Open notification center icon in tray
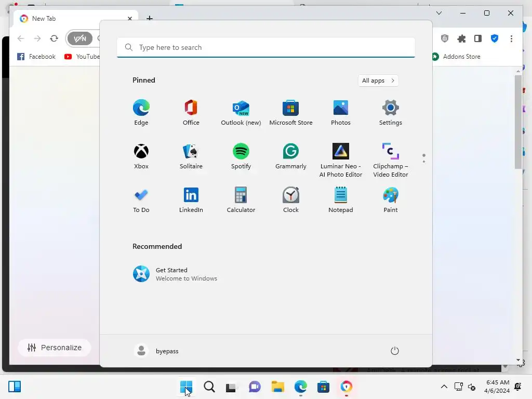The height and width of the screenshot is (399, 532). [x=518, y=387]
